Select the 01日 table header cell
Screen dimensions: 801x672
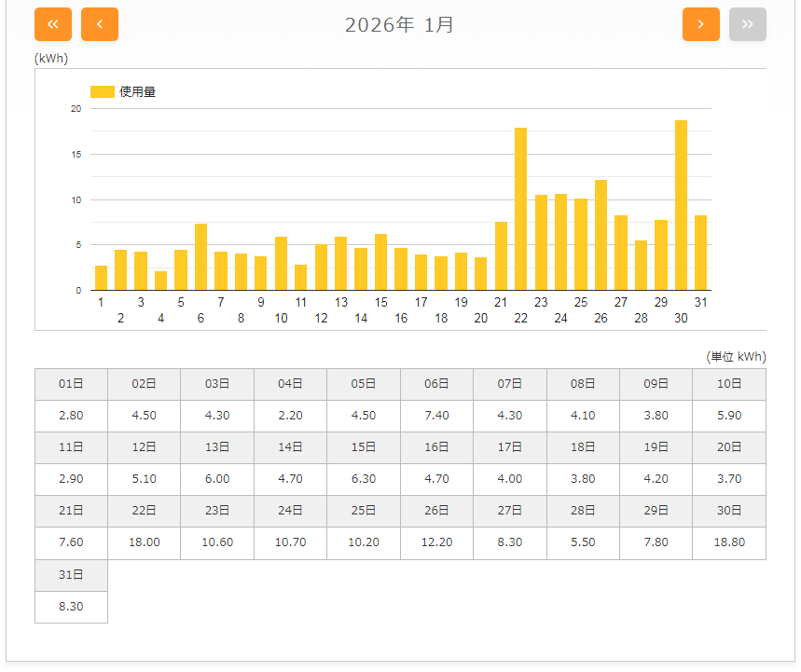pyautogui.click(x=71, y=384)
